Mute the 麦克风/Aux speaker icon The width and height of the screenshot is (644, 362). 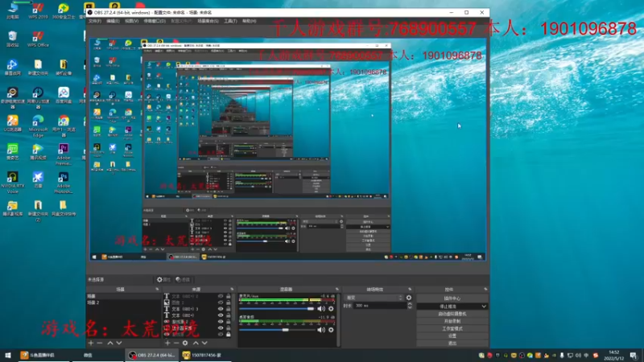(x=321, y=309)
